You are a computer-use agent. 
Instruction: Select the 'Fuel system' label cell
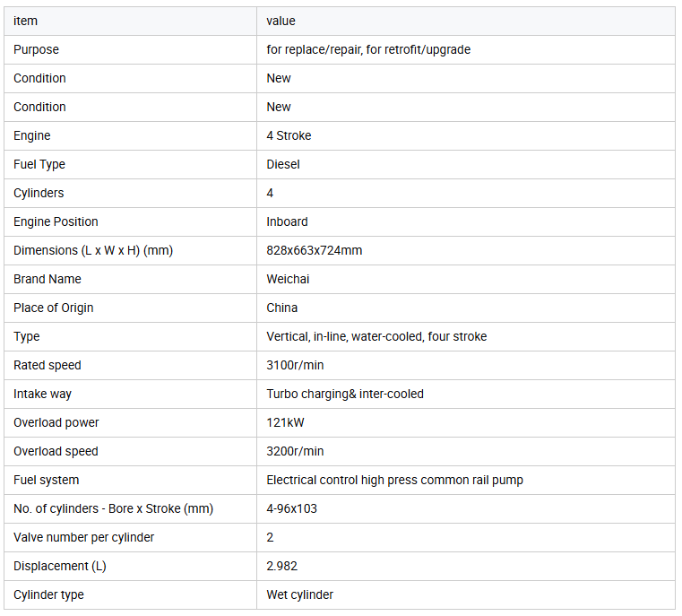point(47,480)
